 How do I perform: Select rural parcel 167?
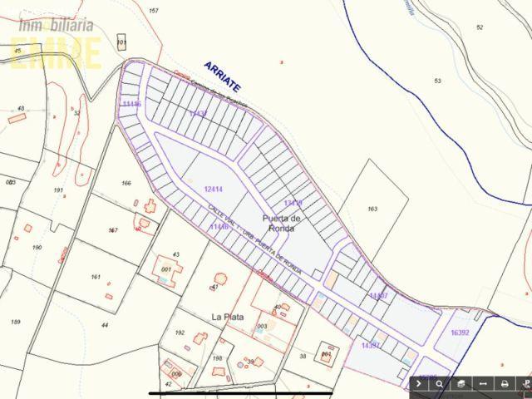click(113, 230)
